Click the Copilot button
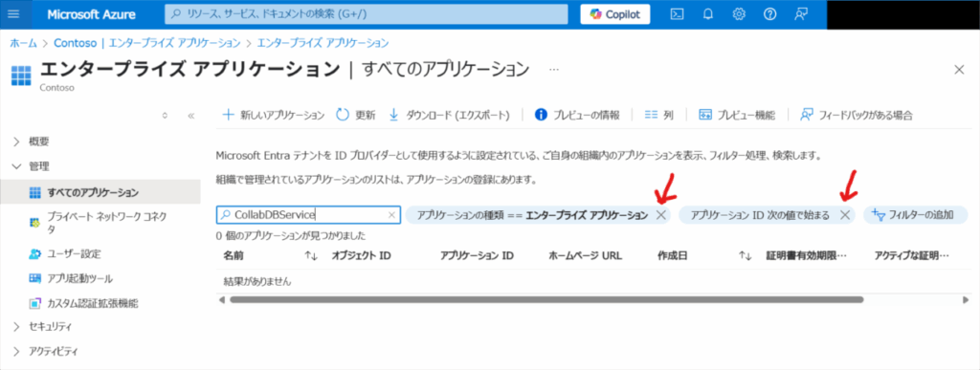 pos(615,14)
